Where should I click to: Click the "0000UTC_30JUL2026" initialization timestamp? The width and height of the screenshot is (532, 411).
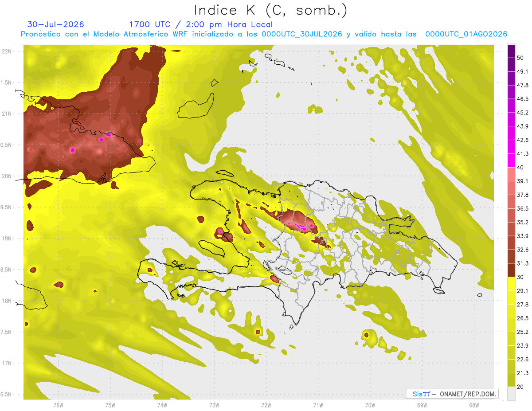pyautogui.click(x=302, y=34)
